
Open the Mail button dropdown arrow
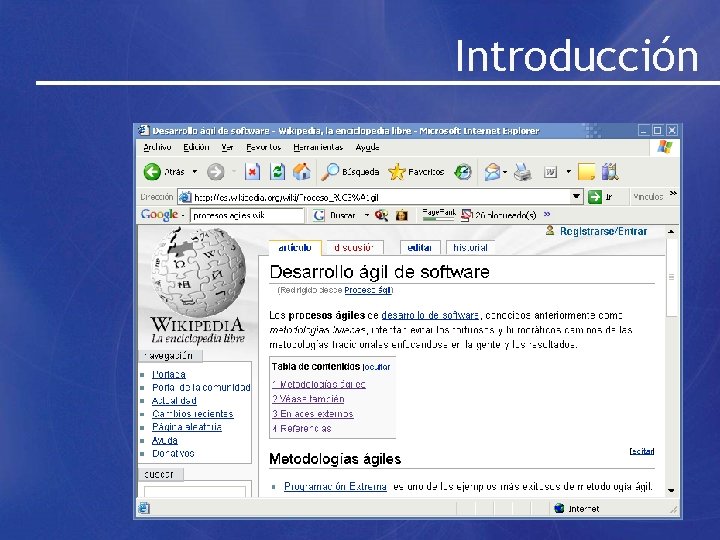[505, 172]
